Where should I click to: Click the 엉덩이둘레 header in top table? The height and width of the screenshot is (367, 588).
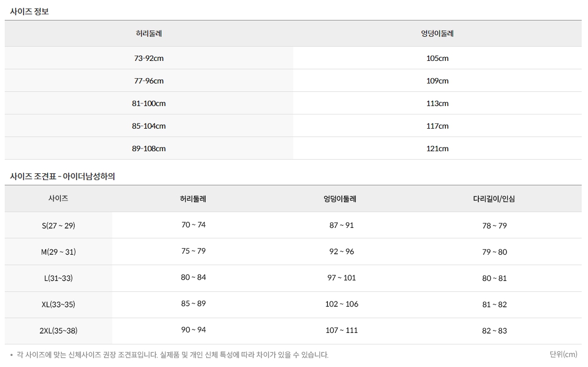437,34
